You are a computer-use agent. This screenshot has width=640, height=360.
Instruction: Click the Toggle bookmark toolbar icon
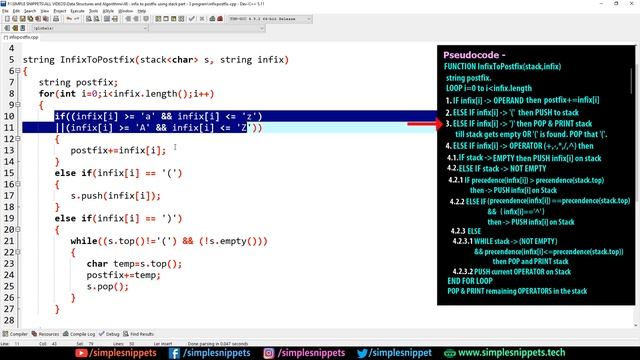(146, 19)
